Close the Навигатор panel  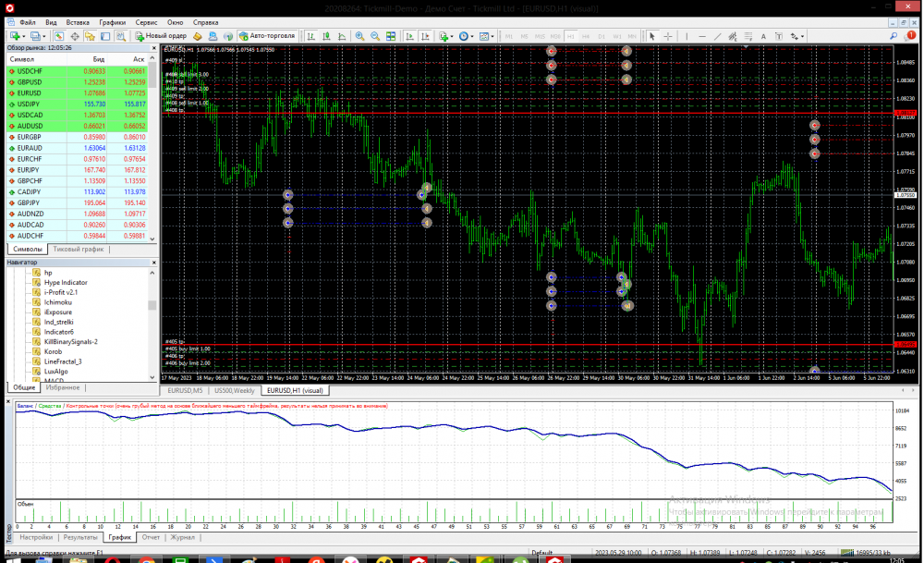[154, 263]
